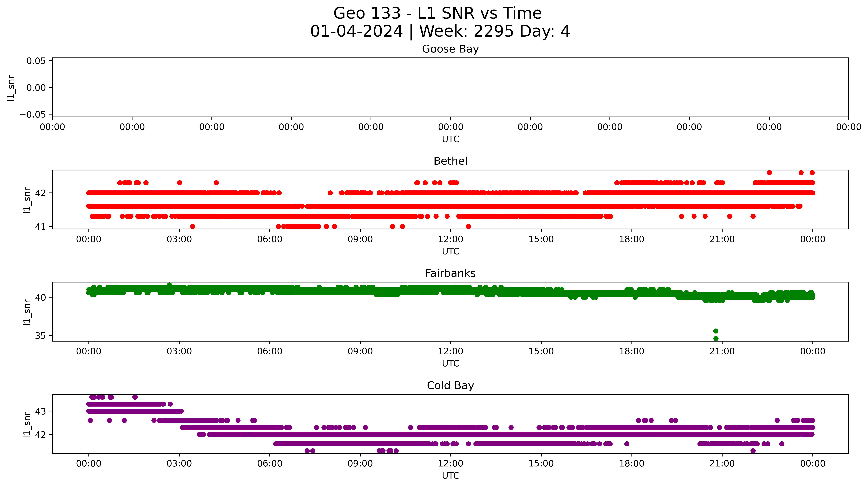Click the '18:00' x-tick under Cold Bay plot

point(631,464)
